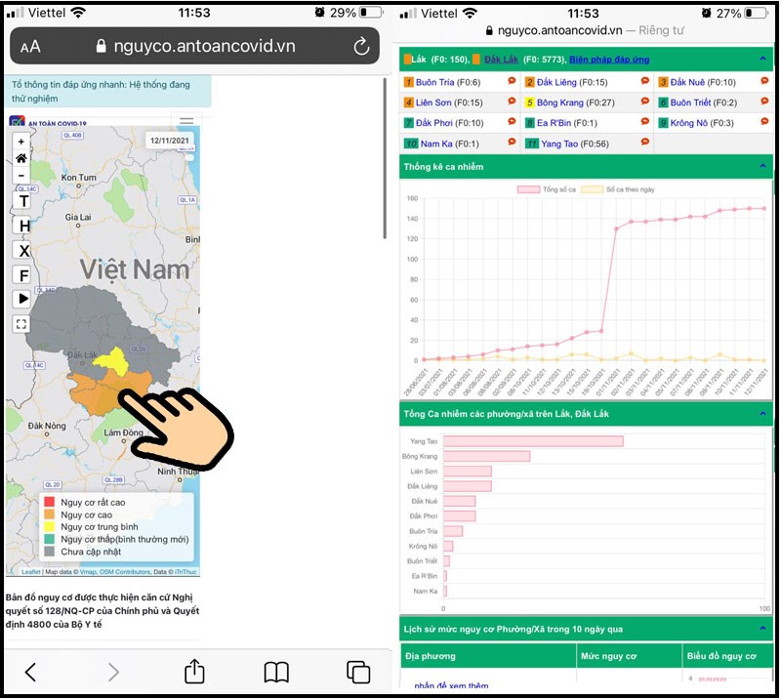The image size is (781, 700).
Task: Collapse the Tổng Ca nhiễm các phường/xã section
Action: (x=762, y=414)
